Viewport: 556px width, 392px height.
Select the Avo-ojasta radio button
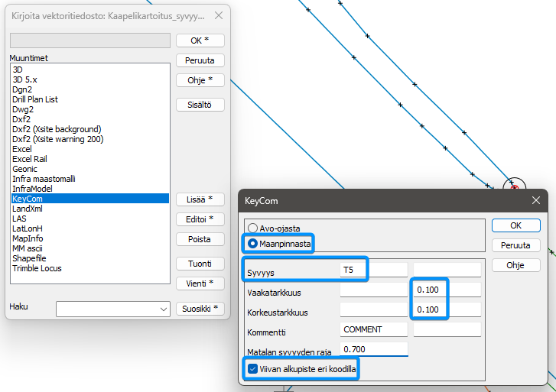(x=253, y=228)
